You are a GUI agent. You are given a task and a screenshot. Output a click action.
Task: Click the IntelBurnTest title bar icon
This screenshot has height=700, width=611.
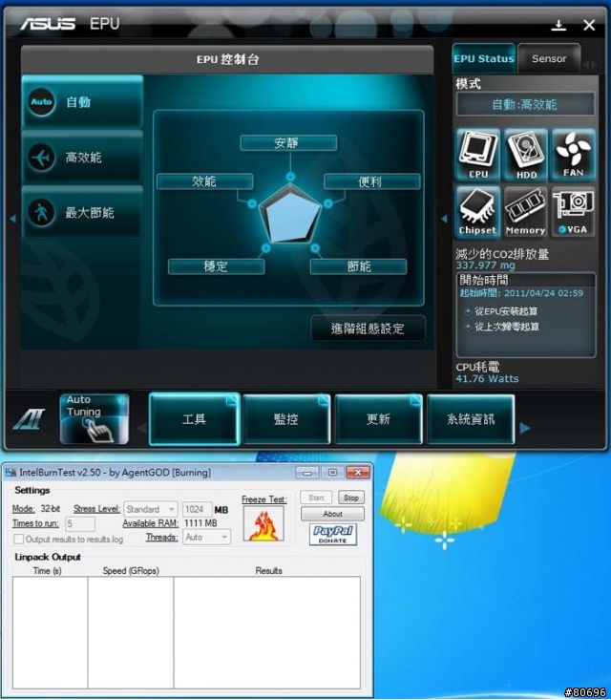11,473
